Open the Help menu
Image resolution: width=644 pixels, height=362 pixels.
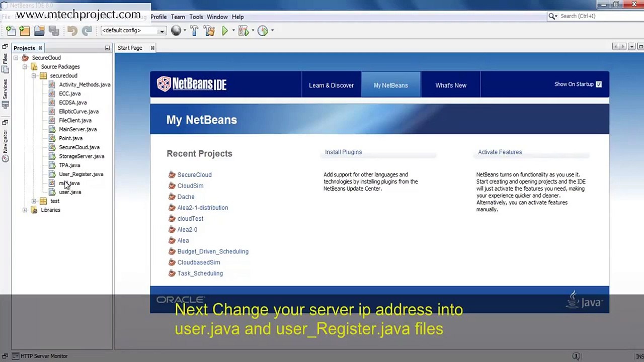point(237,17)
